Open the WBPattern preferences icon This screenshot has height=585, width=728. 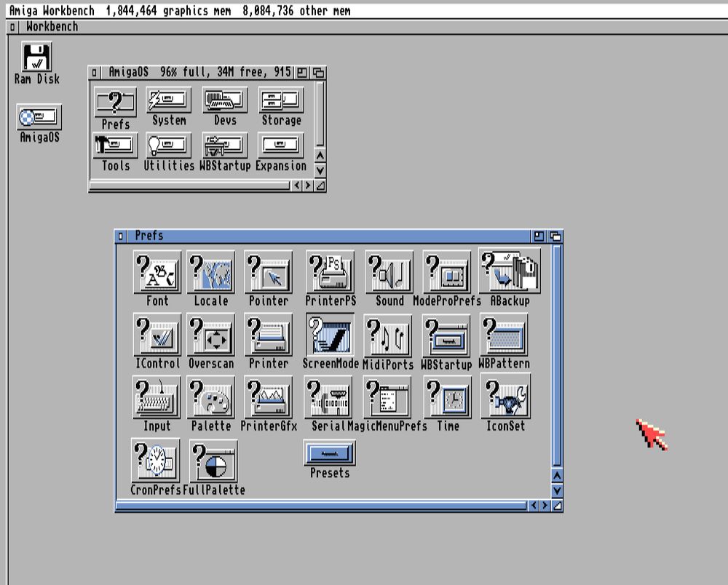pyautogui.click(x=504, y=335)
